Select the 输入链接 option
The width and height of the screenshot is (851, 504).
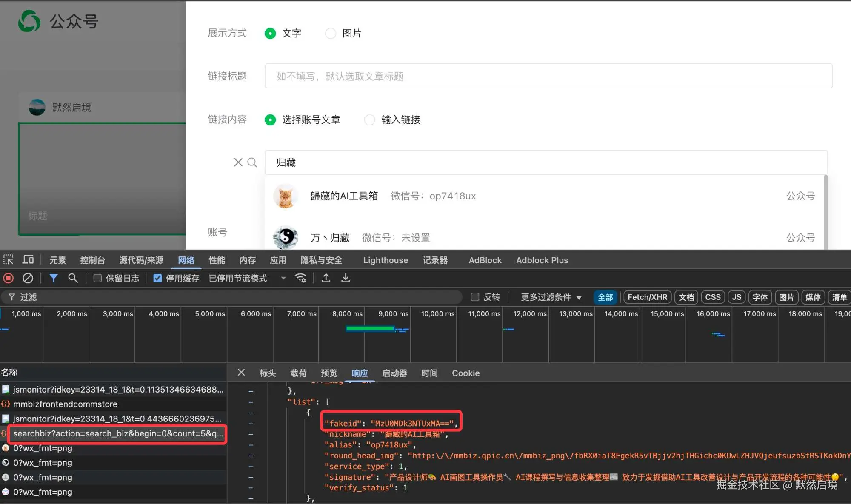click(369, 120)
